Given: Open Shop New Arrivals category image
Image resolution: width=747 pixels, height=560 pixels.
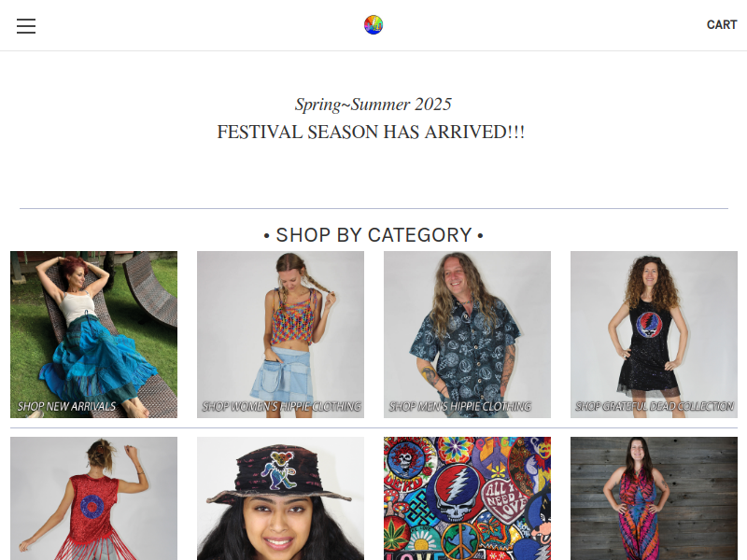Looking at the screenshot, I should click(94, 334).
